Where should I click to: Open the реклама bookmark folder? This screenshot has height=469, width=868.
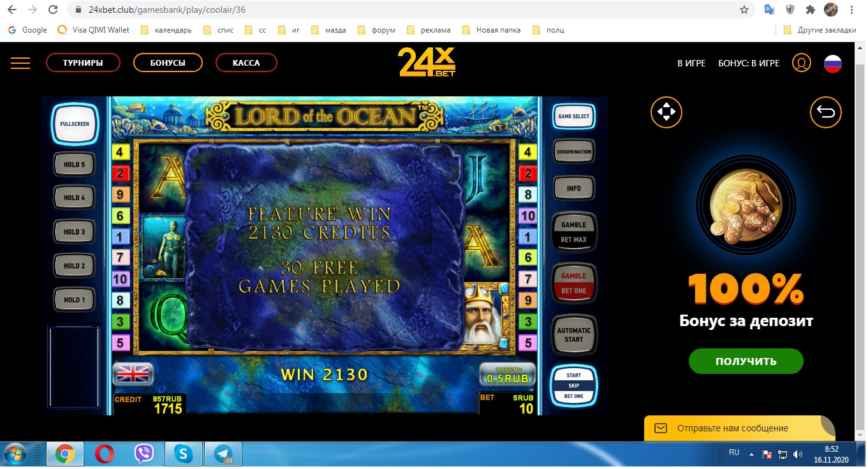428,30
